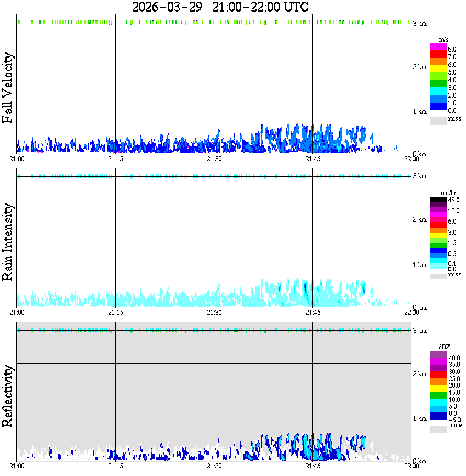Screen dimensions: 466x476
Task: Click the 'Fall Velocity' vertical panel label
Action: [8, 88]
